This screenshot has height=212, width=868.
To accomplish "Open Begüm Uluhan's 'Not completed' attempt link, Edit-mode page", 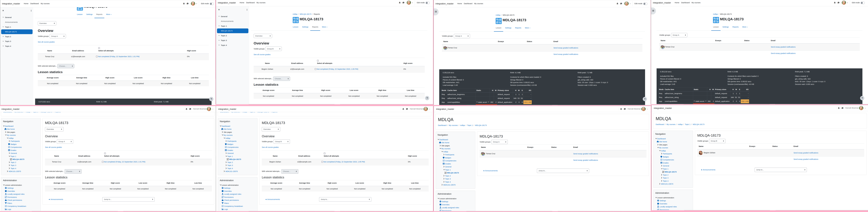I will point(337,69).
